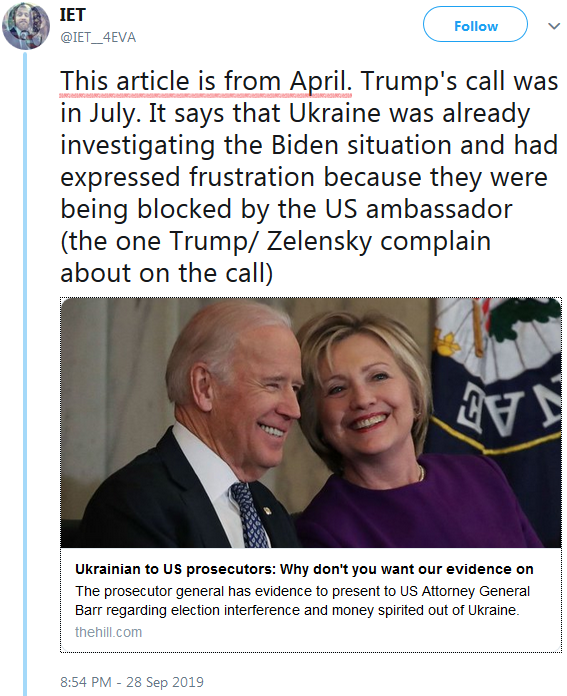Open the 8:54 PM tweet timestamp
Viewport: 567px width, 696px height.
point(86,682)
